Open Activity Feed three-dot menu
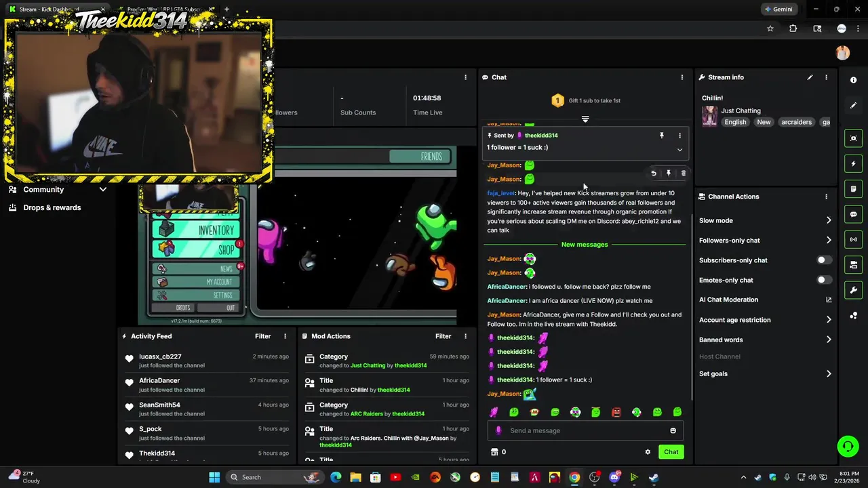This screenshot has width=868, height=488. (285, 336)
